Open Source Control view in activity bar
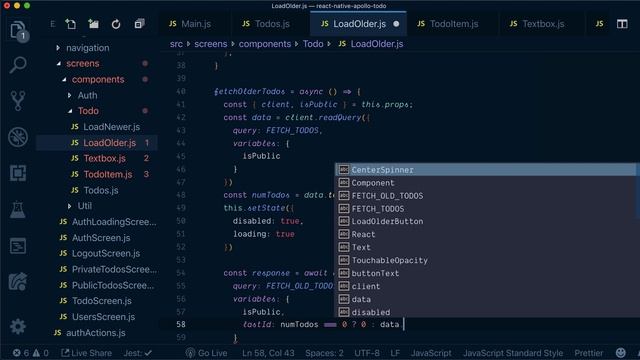 (x=18, y=101)
